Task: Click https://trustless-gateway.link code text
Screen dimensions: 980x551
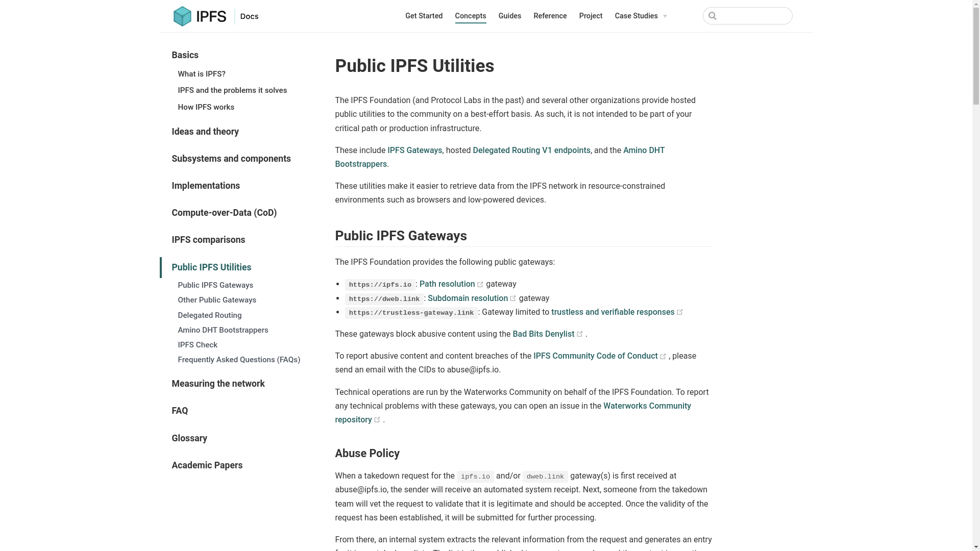Action: coord(411,313)
